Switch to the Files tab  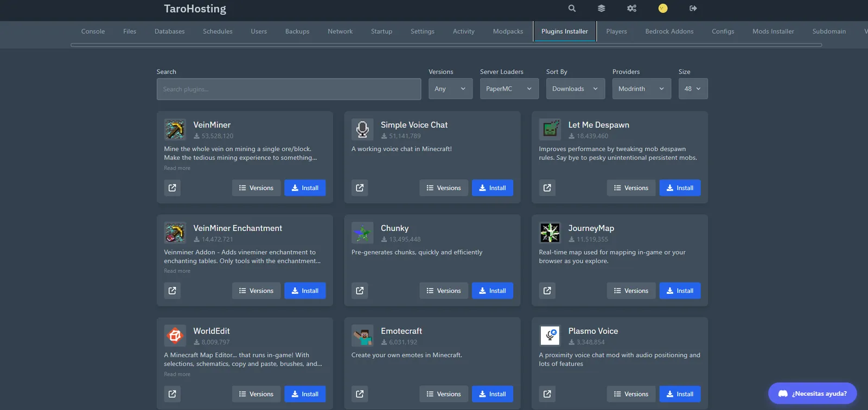(130, 31)
